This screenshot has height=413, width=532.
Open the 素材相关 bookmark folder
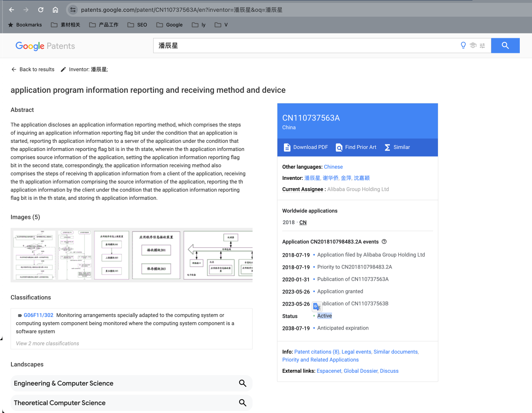[x=66, y=25]
